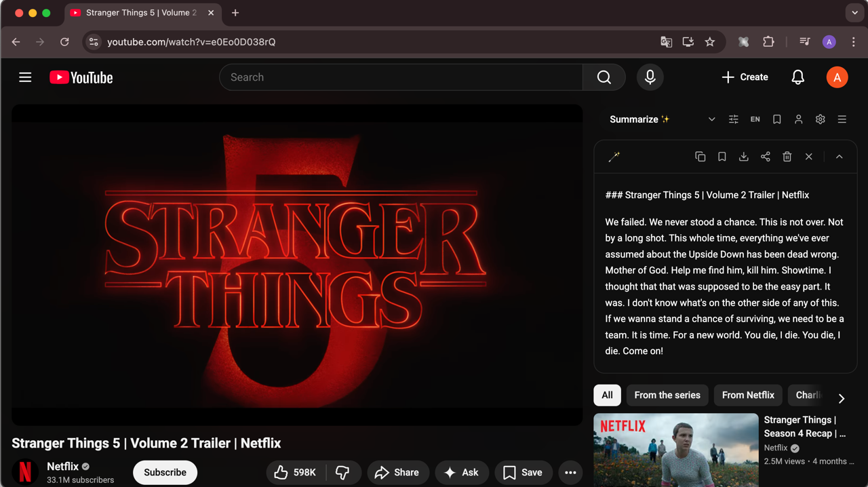This screenshot has height=487, width=868.
Task: Start voice search with microphone icon
Action: [650, 77]
